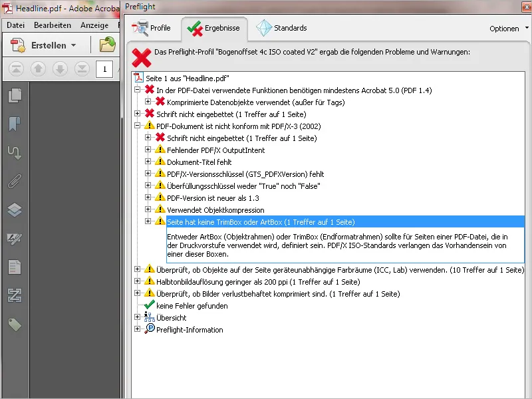Select 'Seite 1 aus "Headline.pdf"' tree root
This screenshot has height=399, width=532.
pyautogui.click(x=188, y=78)
